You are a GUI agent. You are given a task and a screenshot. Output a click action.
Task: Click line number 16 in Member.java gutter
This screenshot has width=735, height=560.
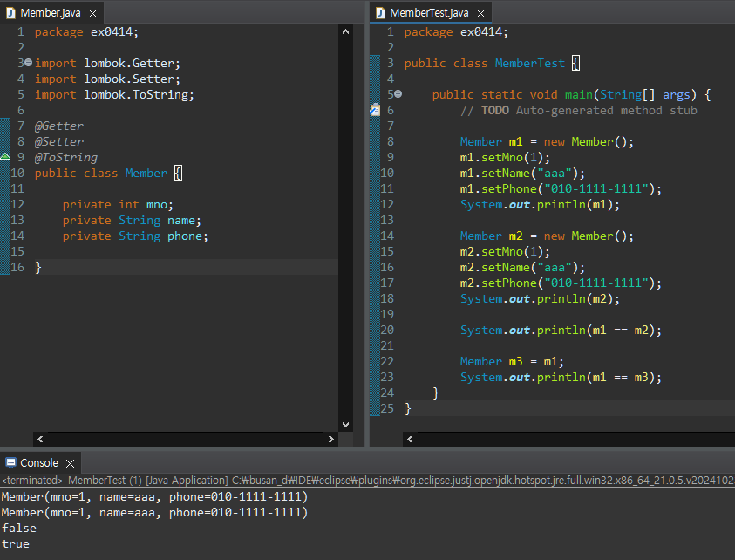[x=17, y=267]
